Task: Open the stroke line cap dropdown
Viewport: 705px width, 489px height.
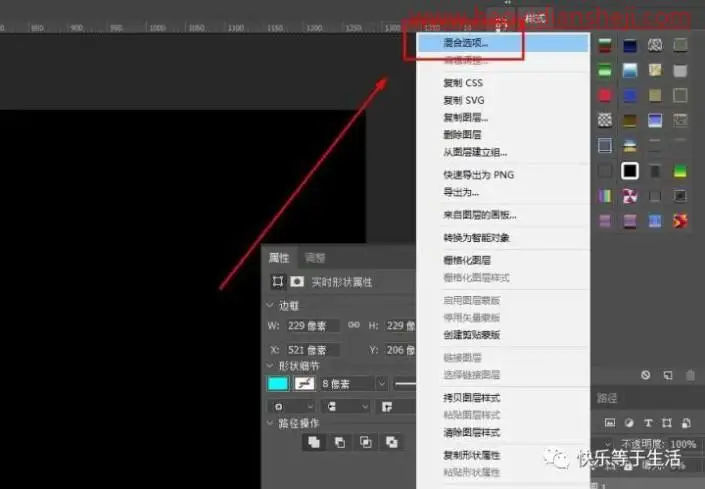Action: pyautogui.click(x=345, y=407)
